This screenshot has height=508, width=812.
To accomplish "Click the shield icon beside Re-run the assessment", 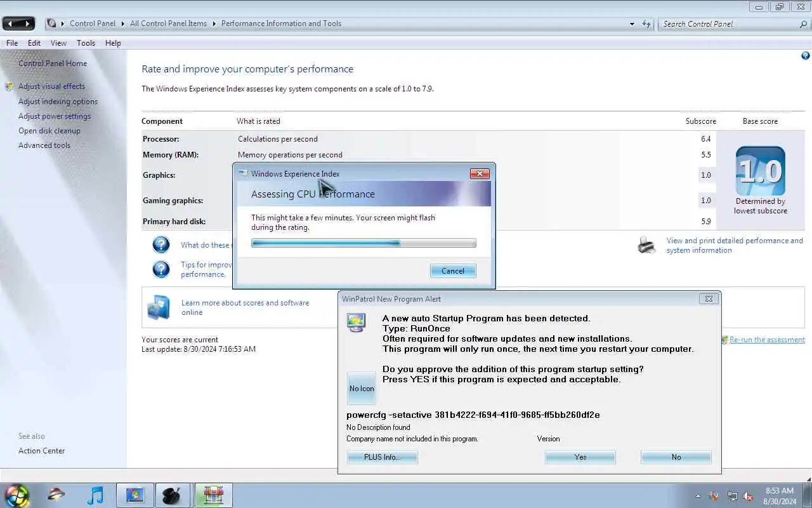I will (x=724, y=340).
